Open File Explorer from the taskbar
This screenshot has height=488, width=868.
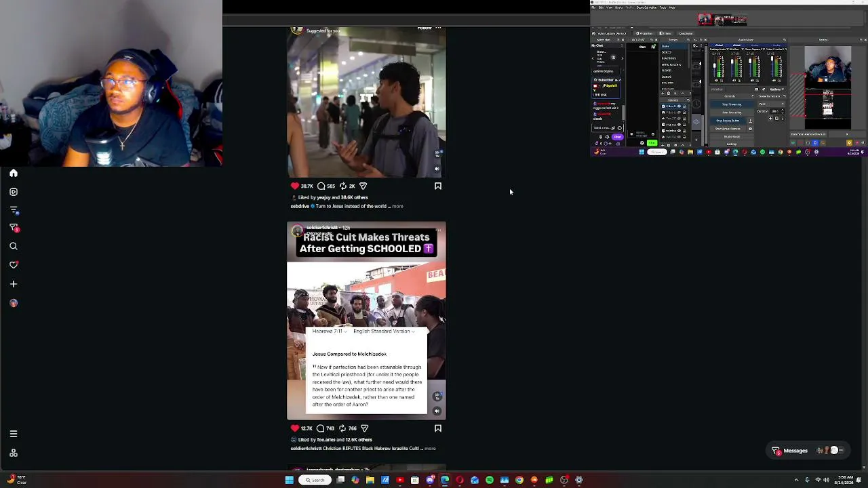tap(370, 480)
